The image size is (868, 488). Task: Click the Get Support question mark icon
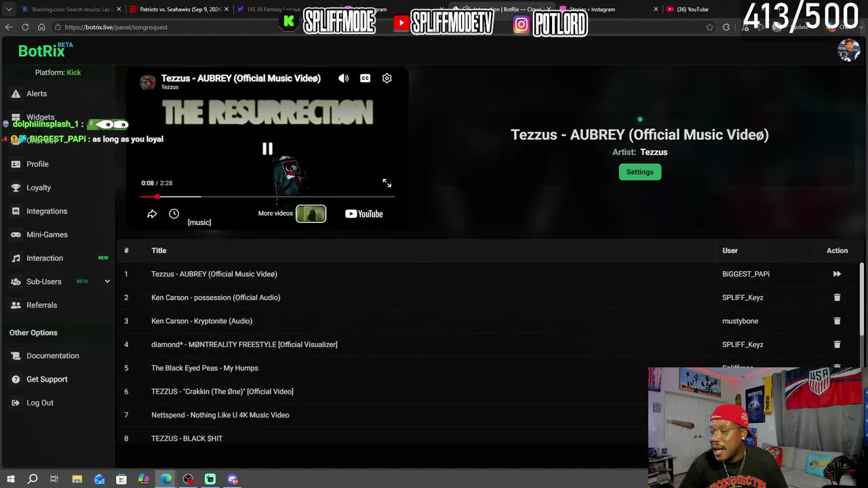(16, 380)
